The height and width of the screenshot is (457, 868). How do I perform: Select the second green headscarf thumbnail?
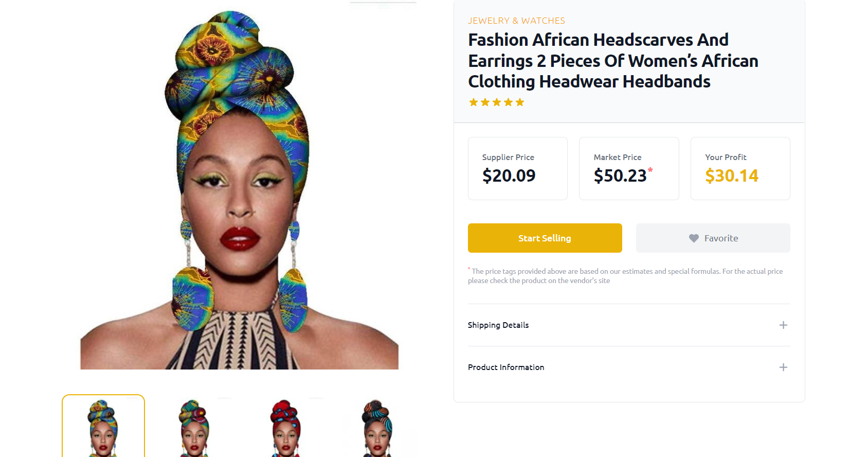click(x=194, y=427)
